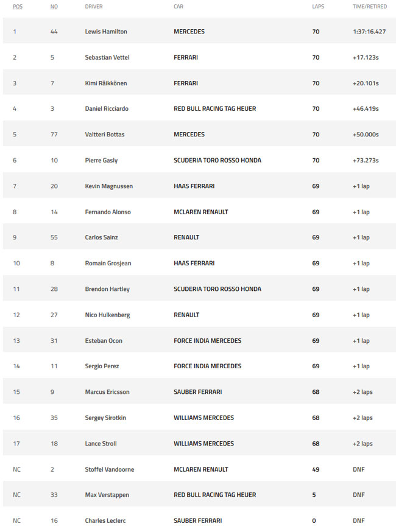Click Nico Hulkenberg's name

(107, 315)
